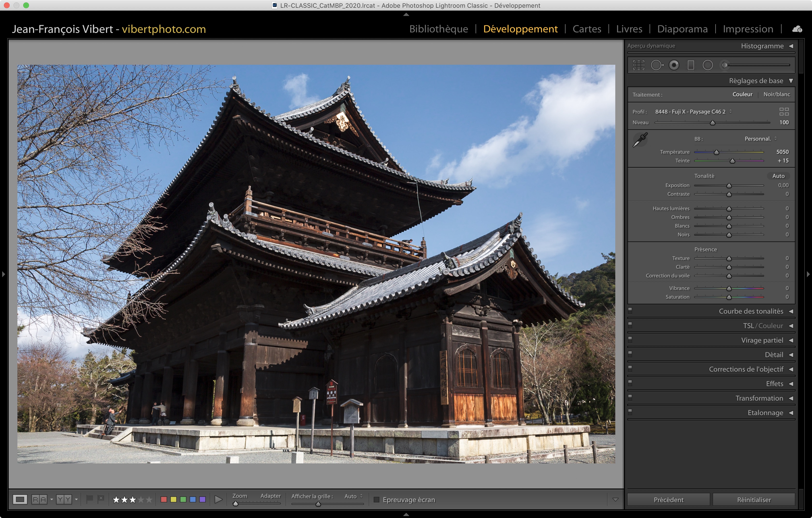This screenshot has width=812, height=518.
Task: Switch to the Bibliothèque module
Action: coord(438,29)
